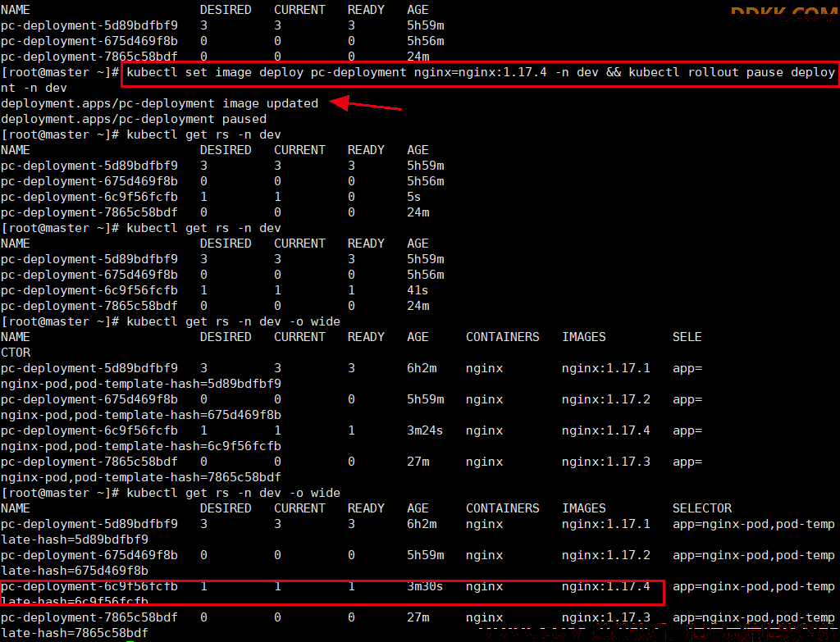This screenshot has width=840, height=642.
Task: Click the watermark text at the top right
Action: 784,13
